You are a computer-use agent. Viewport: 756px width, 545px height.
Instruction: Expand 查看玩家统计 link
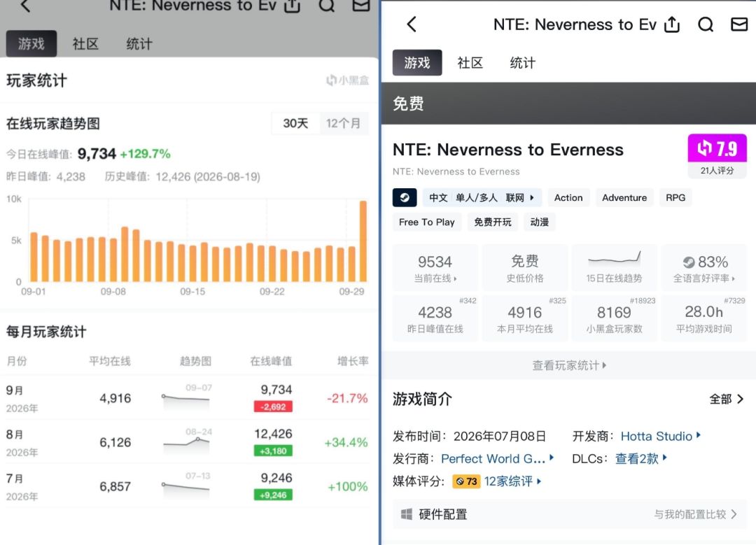pos(569,365)
